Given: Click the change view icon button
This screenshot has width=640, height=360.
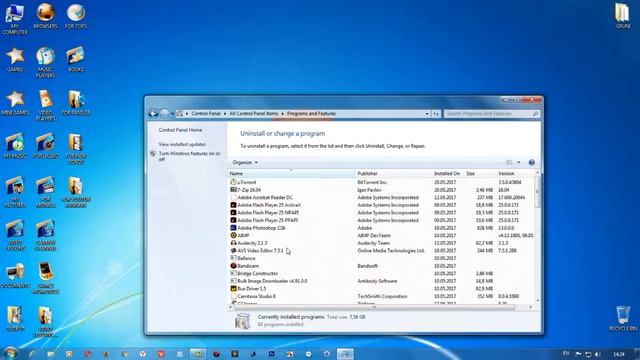Looking at the screenshot, I should (x=509, y=162).
